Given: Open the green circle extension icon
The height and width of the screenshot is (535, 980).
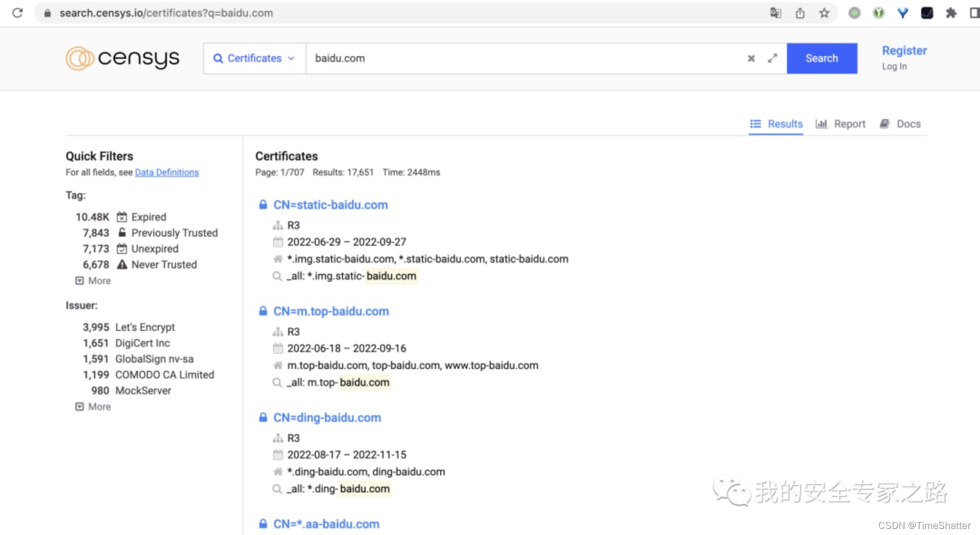Looking at the screenshot, I should click(854, 13).
